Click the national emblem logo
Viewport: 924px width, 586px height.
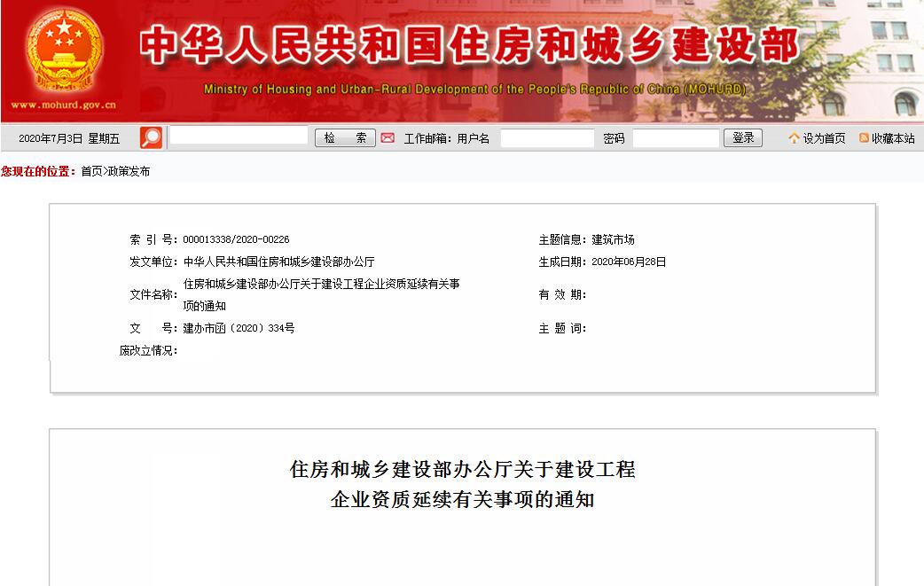click(64, 51)
